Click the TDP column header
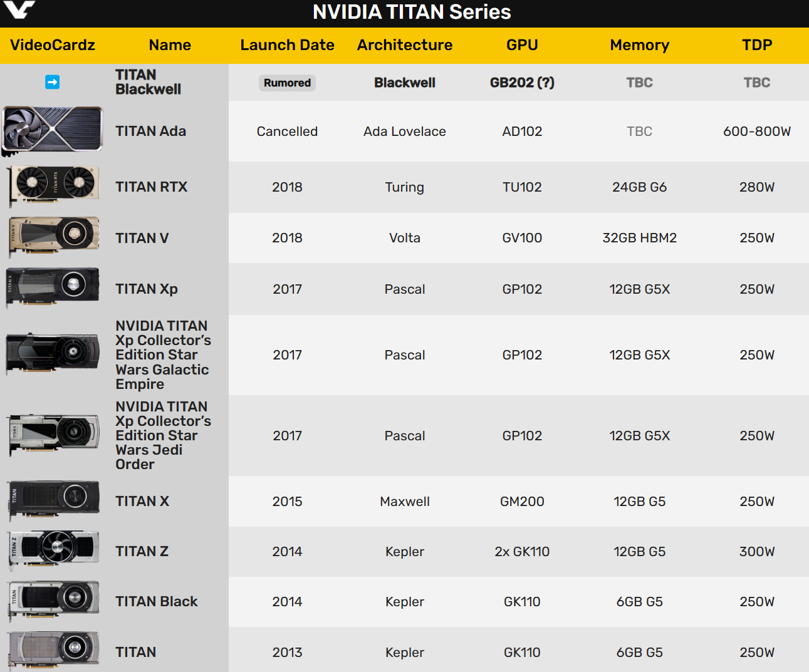Image resolution: width=809 pixels, height=672 pixels. [x=757, y=45]
